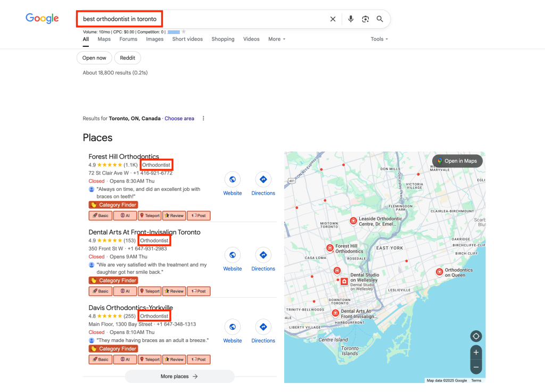Open the Tools dropdown
The width and height of the screenshot is (545, 392).
click(x=379, y=39)
